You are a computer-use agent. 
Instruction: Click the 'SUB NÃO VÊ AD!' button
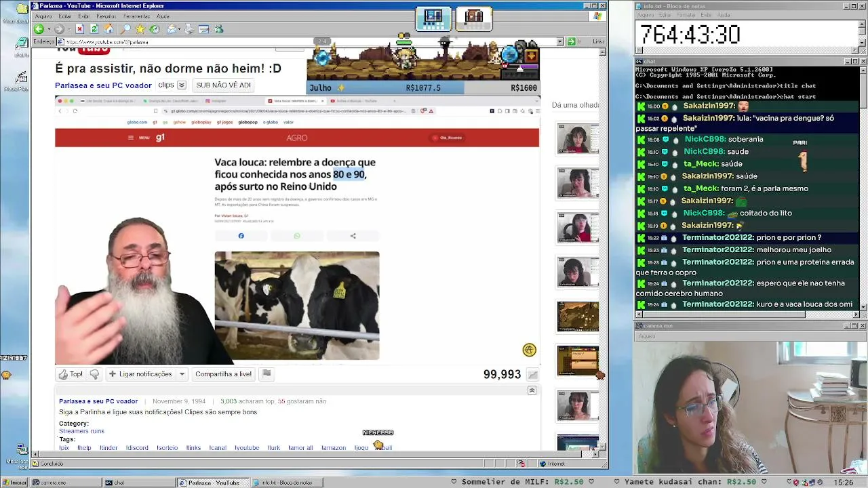click(x=223, y=85)
